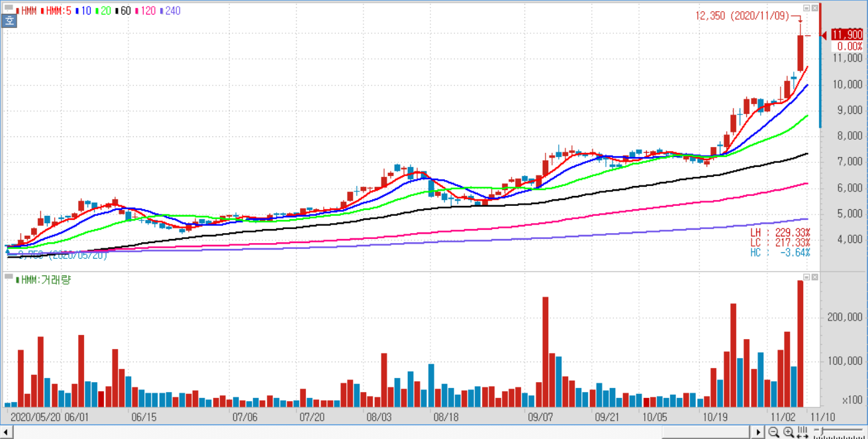The width and height of the screenshot is (868, 439).
Task: Click the LH : 229.33% statistic
Action: pyautogui.click(x=779, y=234)
